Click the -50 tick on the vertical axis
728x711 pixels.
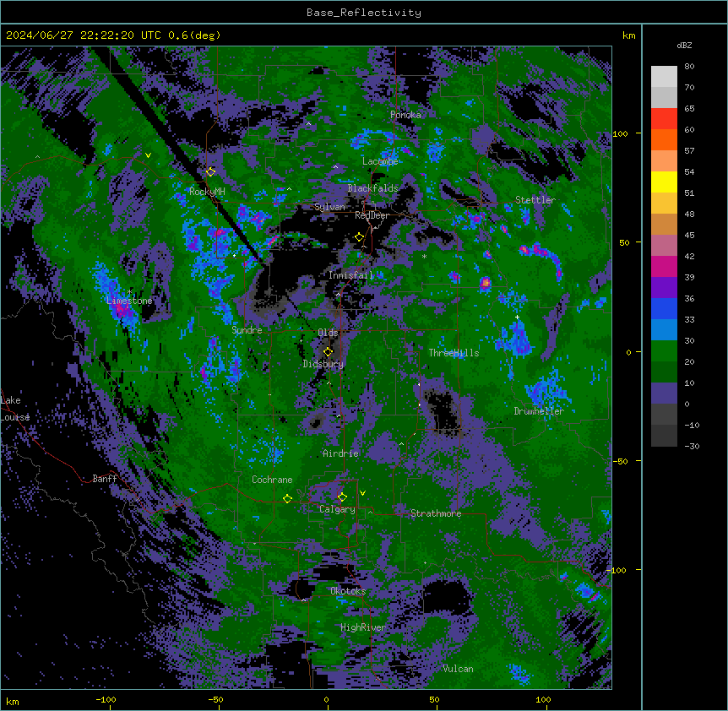[620, 461]
